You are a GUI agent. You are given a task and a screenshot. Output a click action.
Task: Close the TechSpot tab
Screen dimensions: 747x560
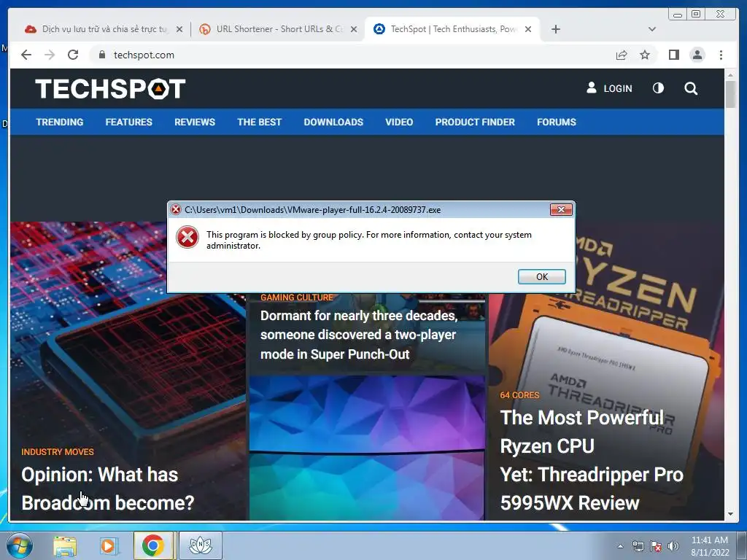click(528, 29)
